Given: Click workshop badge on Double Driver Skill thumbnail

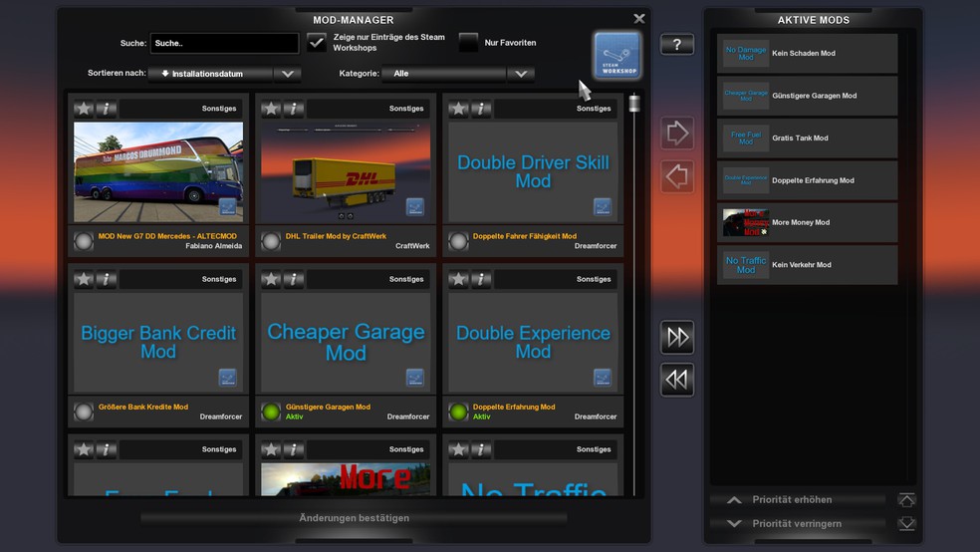Looking at the screenshot, I should [603, 207].
